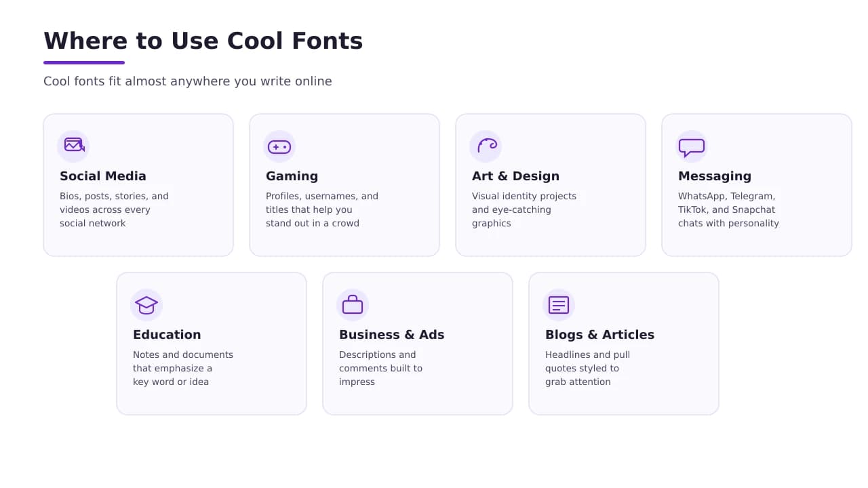
Task: Click the text 'Headlines and pull quotes'
Action: 587,361
